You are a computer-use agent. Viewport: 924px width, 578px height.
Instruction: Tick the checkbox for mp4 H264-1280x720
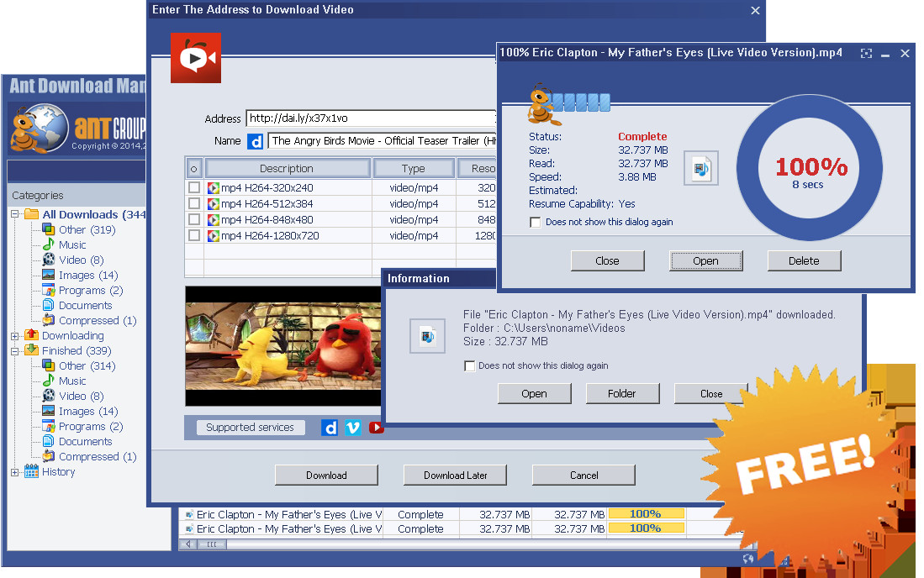[194, 235]
